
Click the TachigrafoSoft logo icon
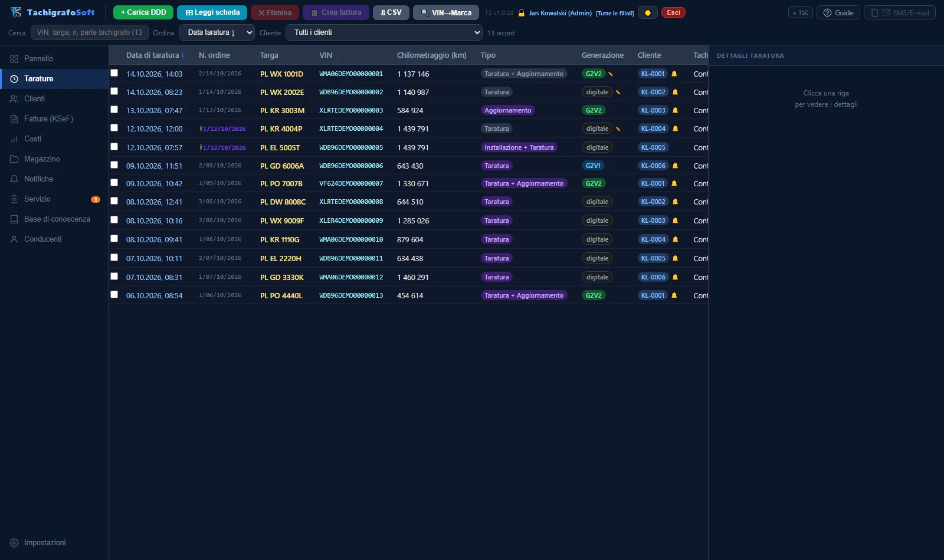coord(16,12)
